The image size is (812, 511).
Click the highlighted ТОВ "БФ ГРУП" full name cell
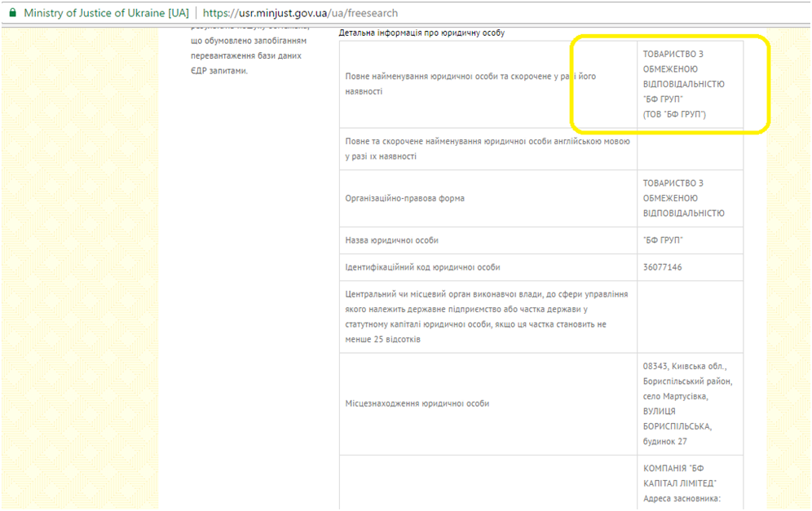[x=682, y=84]
